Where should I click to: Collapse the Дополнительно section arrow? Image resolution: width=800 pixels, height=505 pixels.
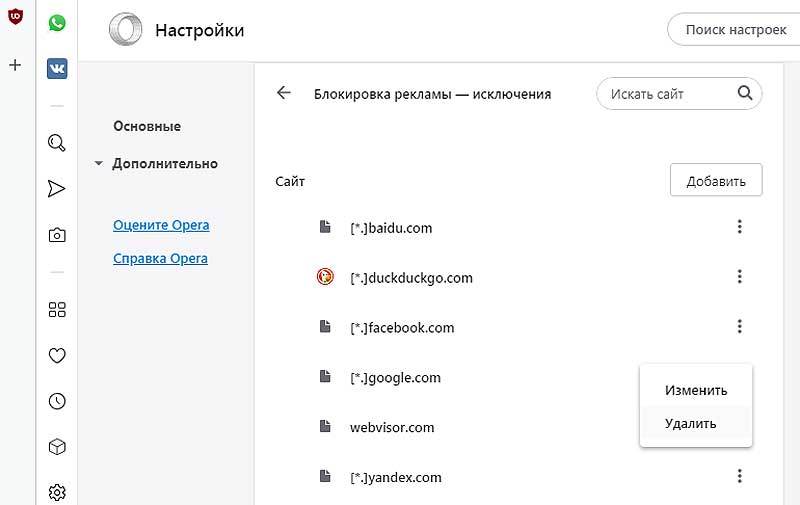(x=99, y=164)
